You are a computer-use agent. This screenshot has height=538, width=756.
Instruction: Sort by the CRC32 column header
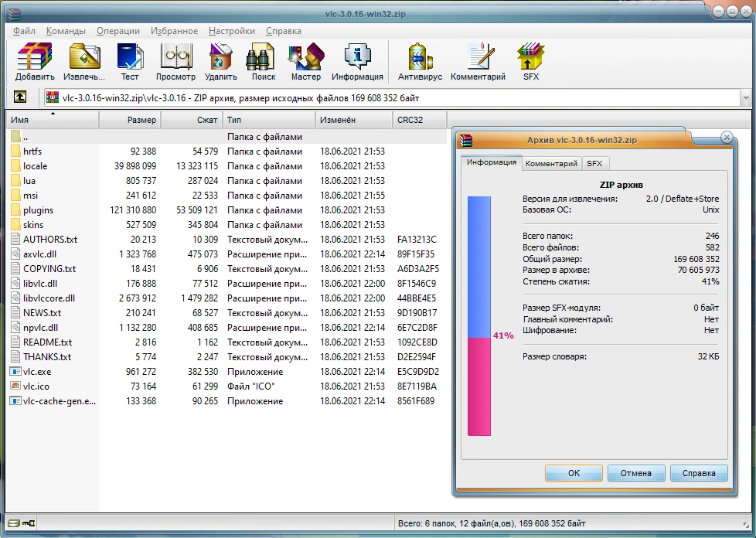[420, 120]
